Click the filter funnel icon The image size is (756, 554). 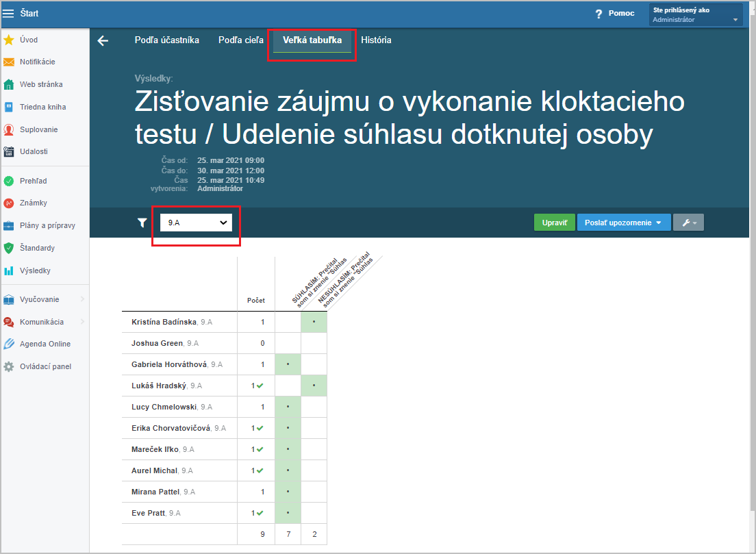(x=142, y=223)
